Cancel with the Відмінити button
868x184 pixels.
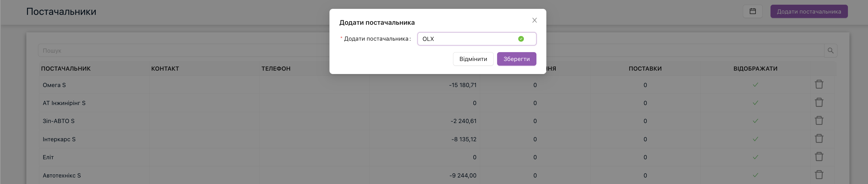tap(473, 59)
